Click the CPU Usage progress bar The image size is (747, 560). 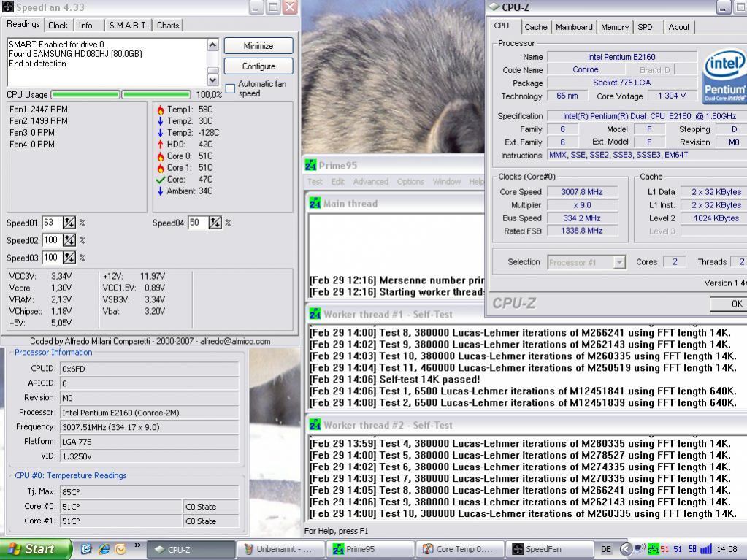[120, 94]
